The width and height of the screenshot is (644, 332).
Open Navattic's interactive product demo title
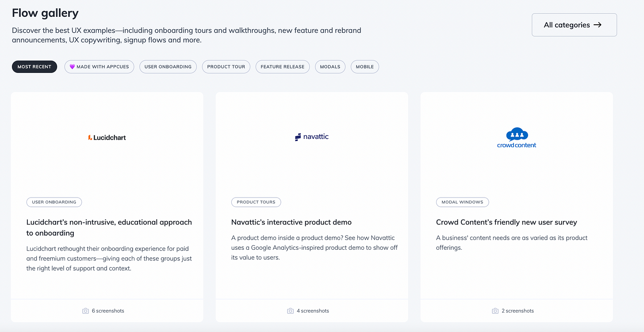coord(291,222)
